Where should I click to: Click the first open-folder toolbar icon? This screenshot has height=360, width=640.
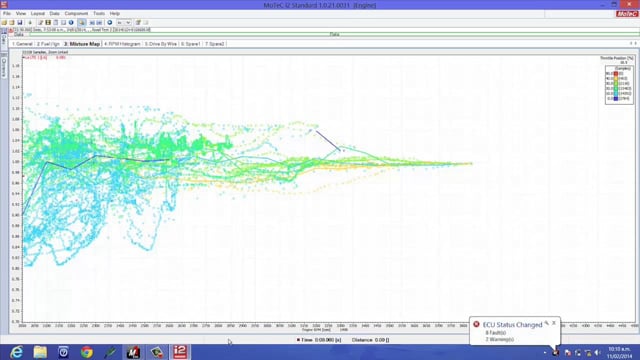click(4, 22)
